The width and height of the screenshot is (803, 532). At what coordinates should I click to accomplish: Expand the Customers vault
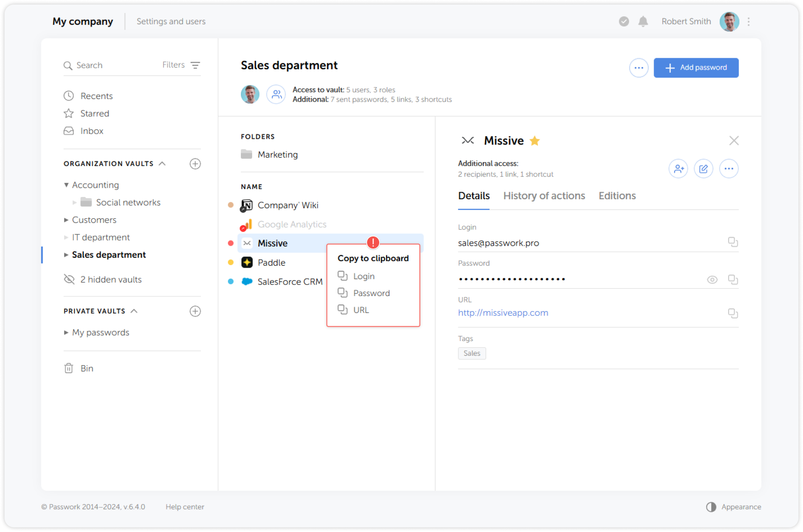[67, 220]
